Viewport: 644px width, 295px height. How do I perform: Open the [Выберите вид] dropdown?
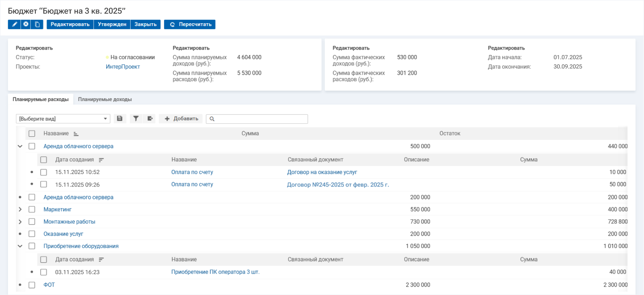pyautogui.click(x=63, y=119)
